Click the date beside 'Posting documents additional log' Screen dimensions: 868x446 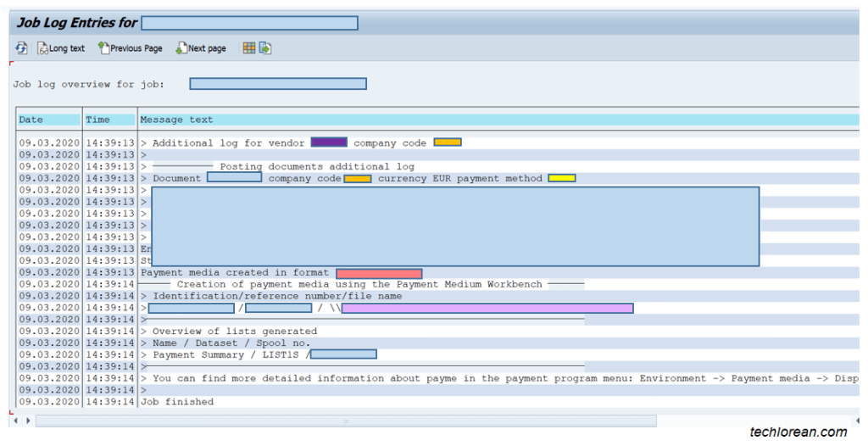tap(49, 167)
